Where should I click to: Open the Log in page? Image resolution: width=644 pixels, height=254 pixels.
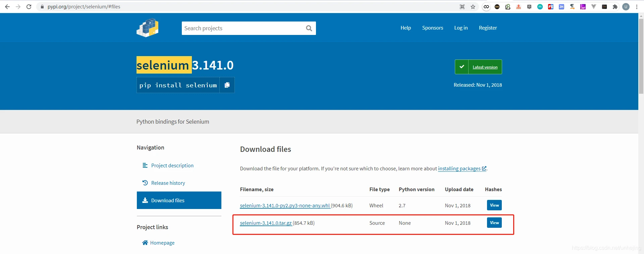click(461, 28)
